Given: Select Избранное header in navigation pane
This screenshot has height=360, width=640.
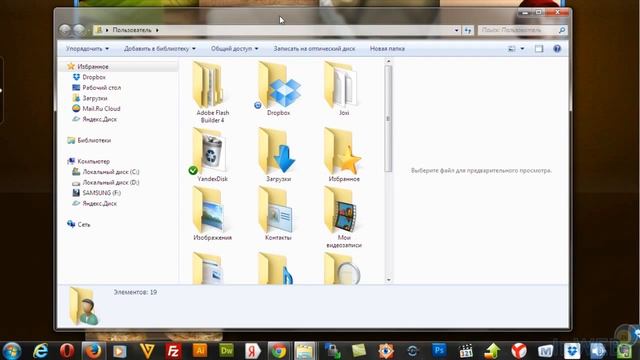Looking at the screenshot, I should tap(93, 67).
